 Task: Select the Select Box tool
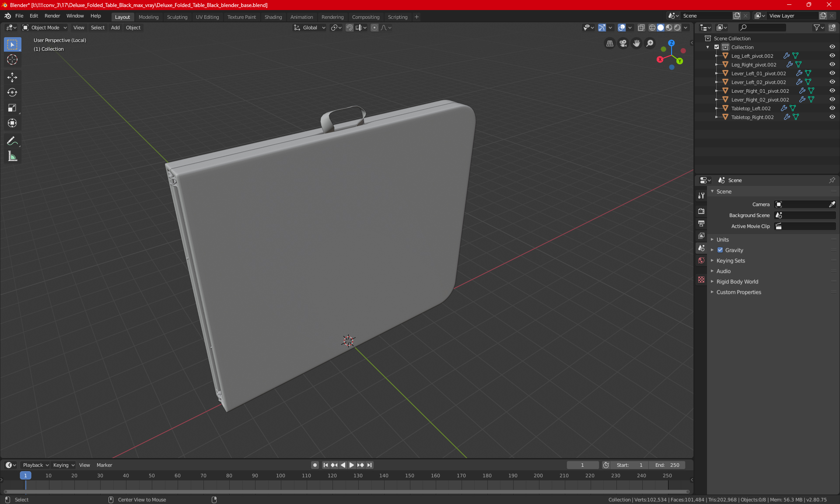pyautogui.click(x=12, y=45)
